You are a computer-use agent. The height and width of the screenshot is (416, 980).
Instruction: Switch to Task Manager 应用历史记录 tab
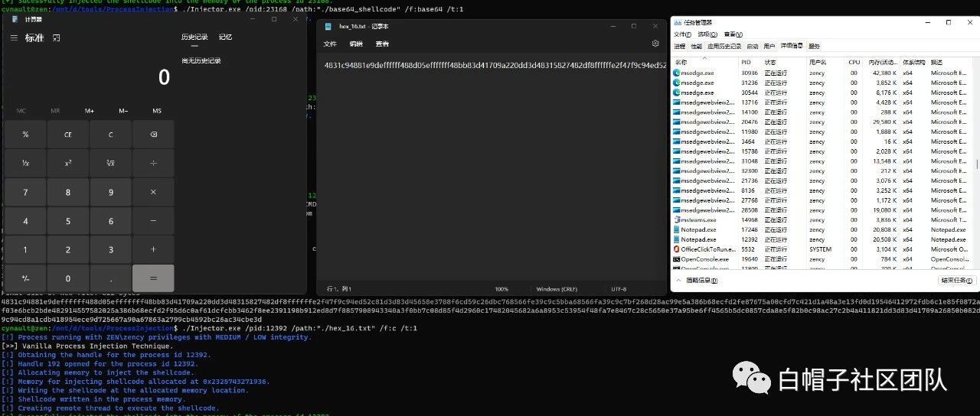724,46
